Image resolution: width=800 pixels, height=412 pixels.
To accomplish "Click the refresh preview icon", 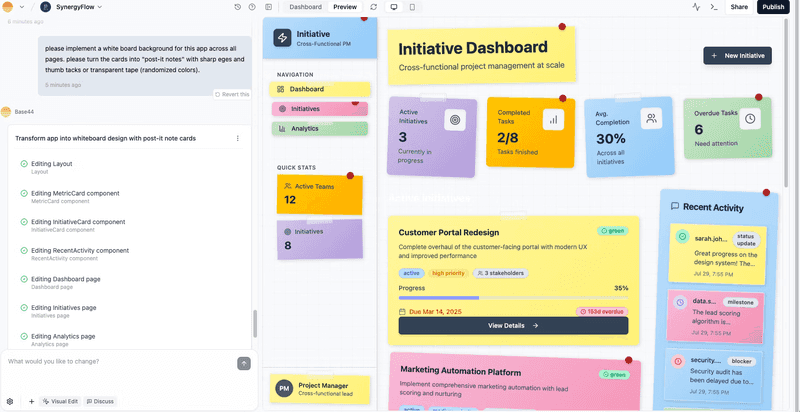I will coord(373,7).
